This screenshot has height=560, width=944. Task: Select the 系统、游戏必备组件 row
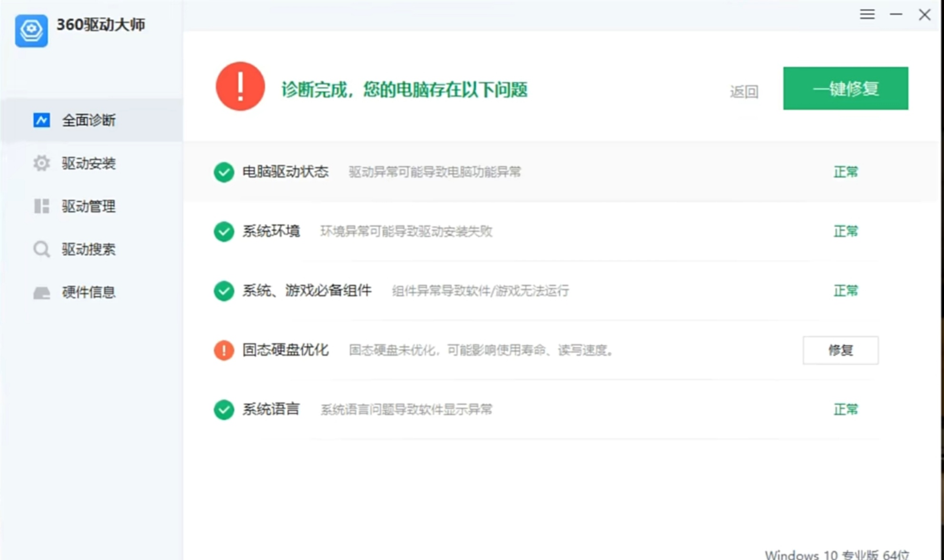tap(307, 291)
